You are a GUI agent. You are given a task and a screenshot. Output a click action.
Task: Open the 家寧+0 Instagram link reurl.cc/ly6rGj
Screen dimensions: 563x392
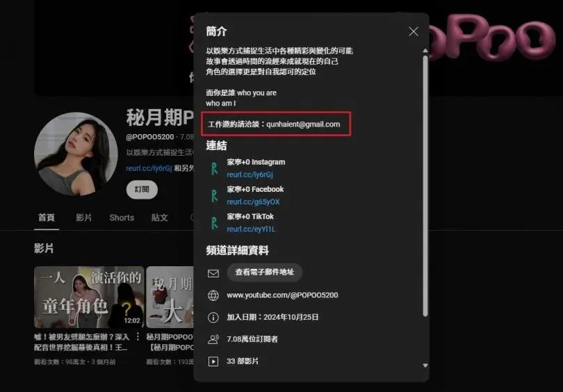pos(250,174)
